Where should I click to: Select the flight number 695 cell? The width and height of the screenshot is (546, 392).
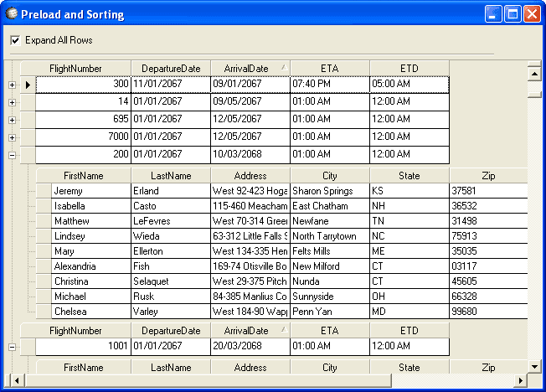pos(83,120)
